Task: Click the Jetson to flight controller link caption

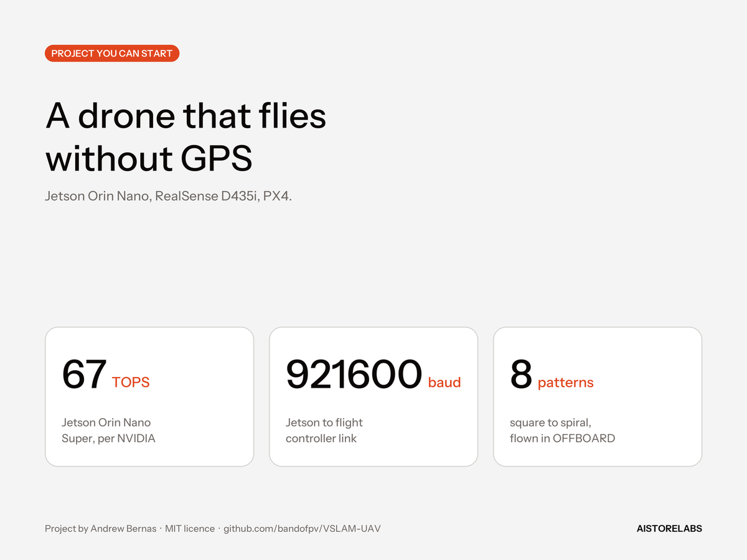Action: coord(324,431)
